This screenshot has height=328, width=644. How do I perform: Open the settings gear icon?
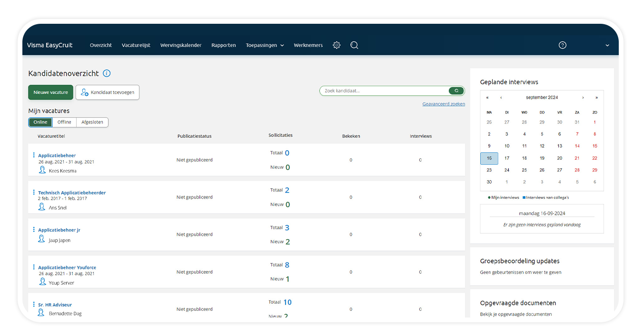(x=337, y=45)
